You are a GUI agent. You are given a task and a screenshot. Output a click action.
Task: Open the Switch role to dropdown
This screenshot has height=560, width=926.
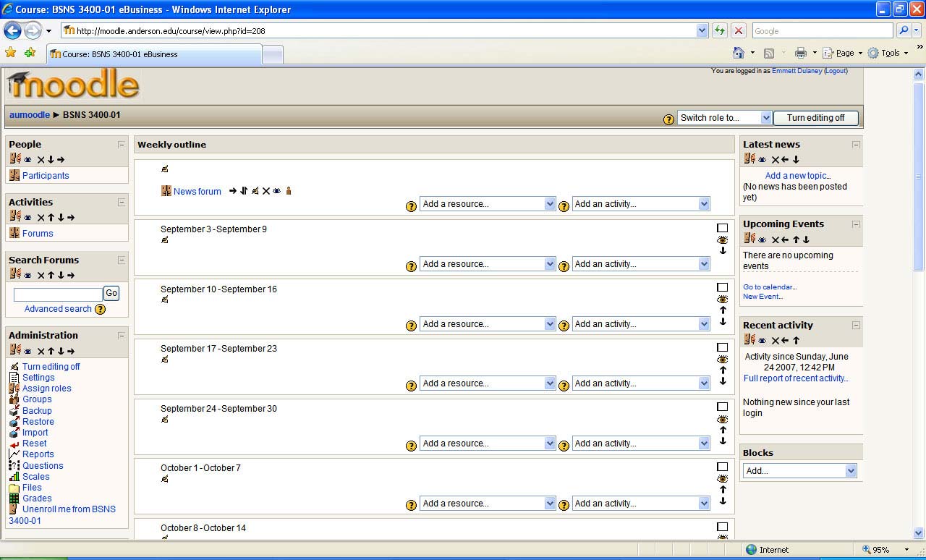pyautogui.click(x=725, y=118)
